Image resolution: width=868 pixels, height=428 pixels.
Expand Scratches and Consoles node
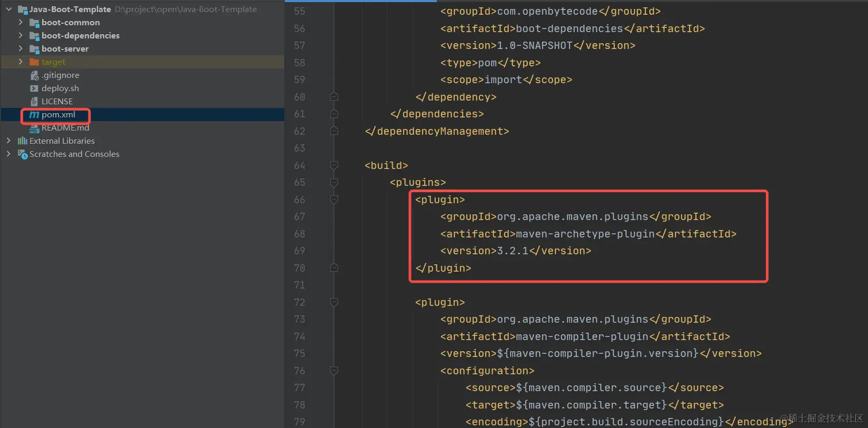click(8, 154)
